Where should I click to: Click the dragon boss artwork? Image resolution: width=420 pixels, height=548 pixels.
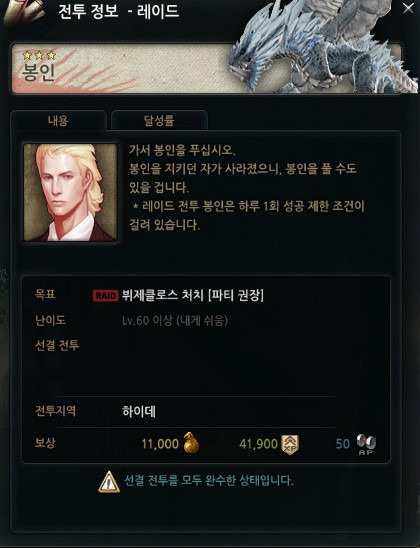point(321,47)
